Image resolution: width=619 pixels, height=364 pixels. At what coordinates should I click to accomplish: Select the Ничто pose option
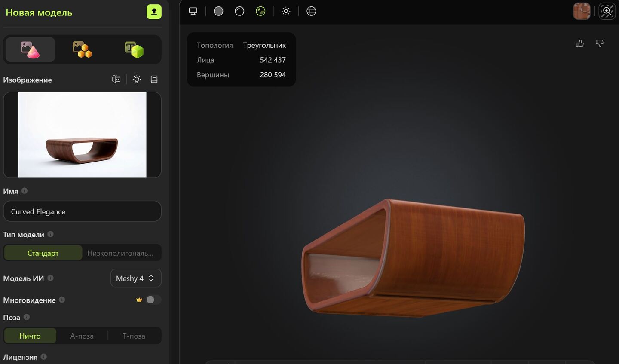[30, 336]
